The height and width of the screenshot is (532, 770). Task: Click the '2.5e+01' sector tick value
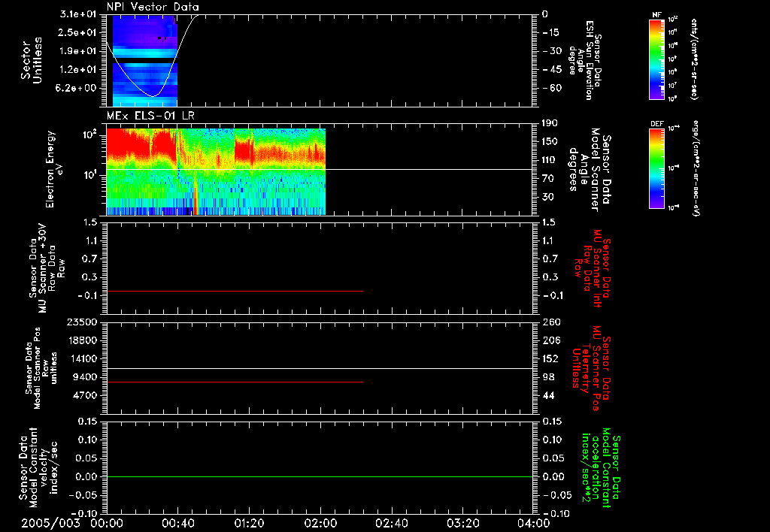click(x=78, y=32)
